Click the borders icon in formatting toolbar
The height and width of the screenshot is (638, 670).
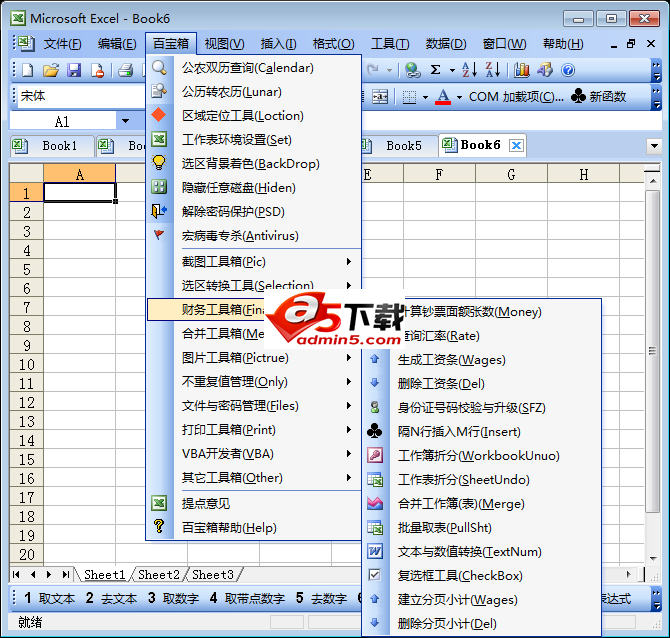click(409, 97)
